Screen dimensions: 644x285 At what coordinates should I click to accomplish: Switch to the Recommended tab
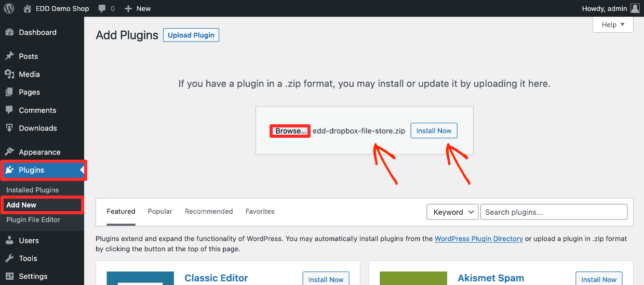pyautogui.click(x=209, y=211)
